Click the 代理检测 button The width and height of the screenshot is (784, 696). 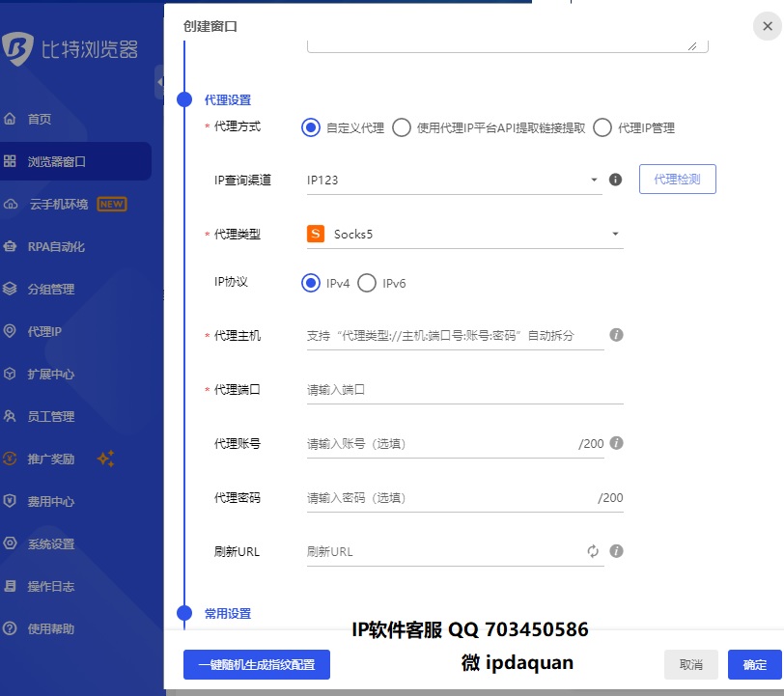pyautogui.click(x=677, y=180)
